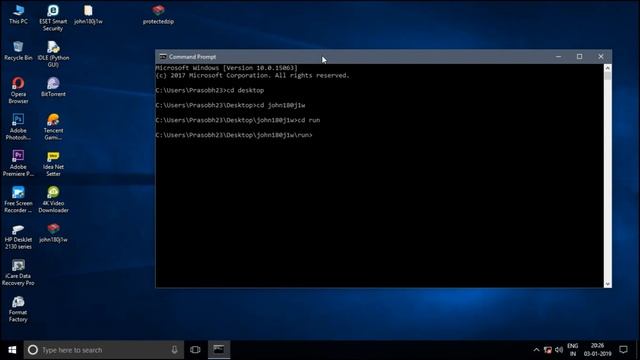The image size is (640, 360).
Task: Select the 4K Video Downloader icon
Action: coord(53,199)
